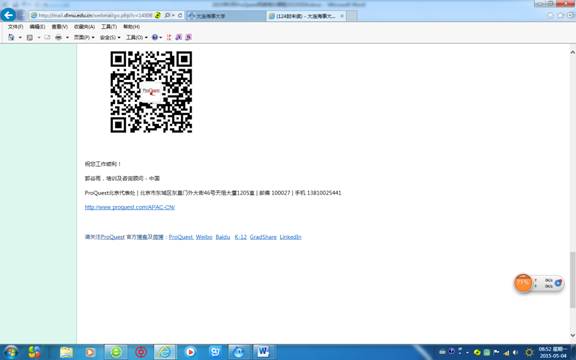Expand the Help icon dropdown arrow
Viewport: 576px width, 360px height.
(x=161, y=37)
